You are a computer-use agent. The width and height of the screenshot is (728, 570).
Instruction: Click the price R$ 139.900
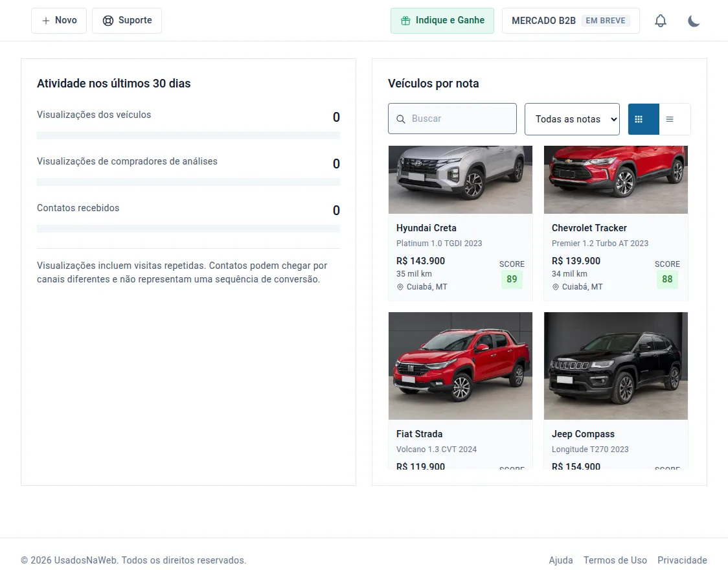click(x=576, y=261)
